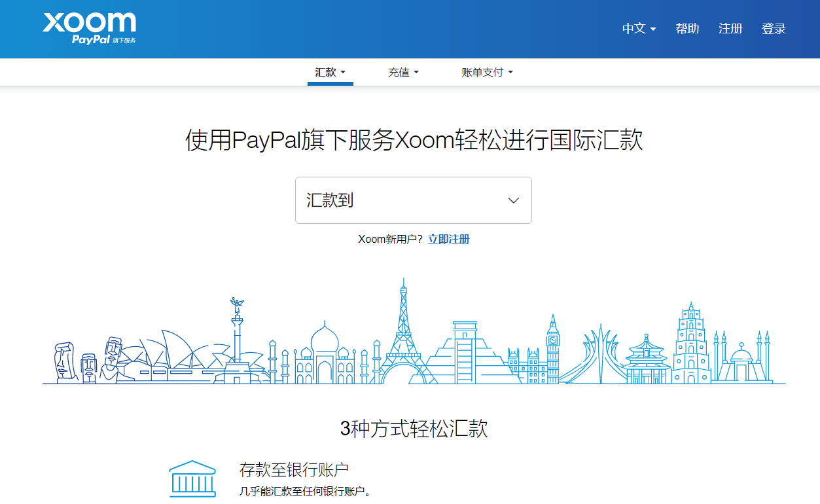
Task: Click the Sydney Opera House illustration
Action: click(170, 357)
